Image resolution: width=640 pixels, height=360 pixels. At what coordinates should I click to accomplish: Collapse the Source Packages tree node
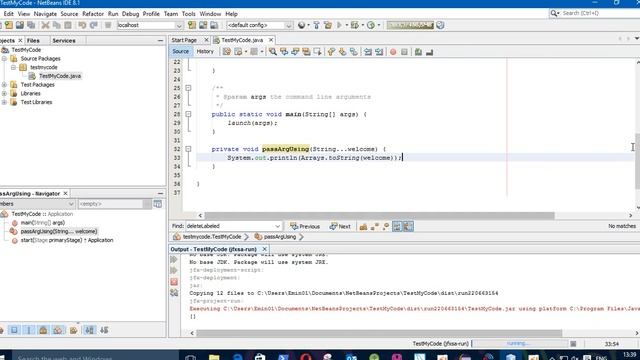[4, 58]
